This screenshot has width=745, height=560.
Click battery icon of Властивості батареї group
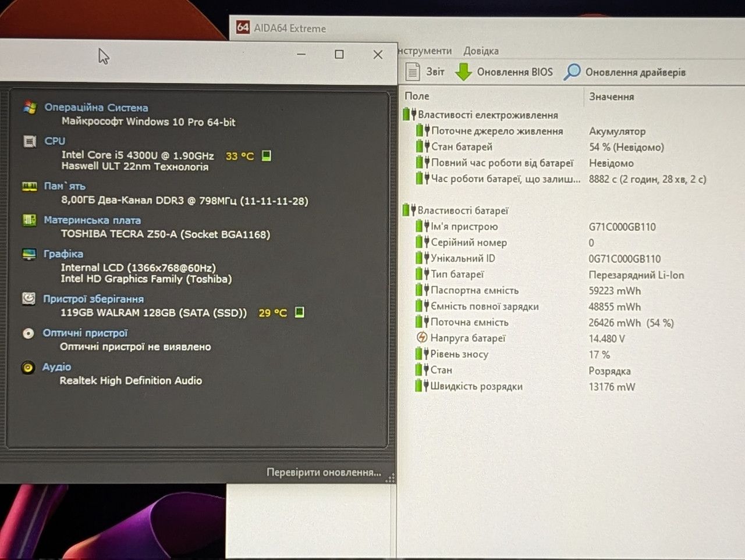pos(409,210)
